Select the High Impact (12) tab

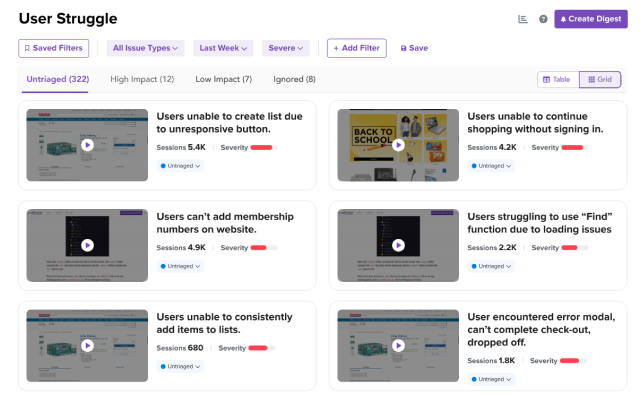point(142,79)
